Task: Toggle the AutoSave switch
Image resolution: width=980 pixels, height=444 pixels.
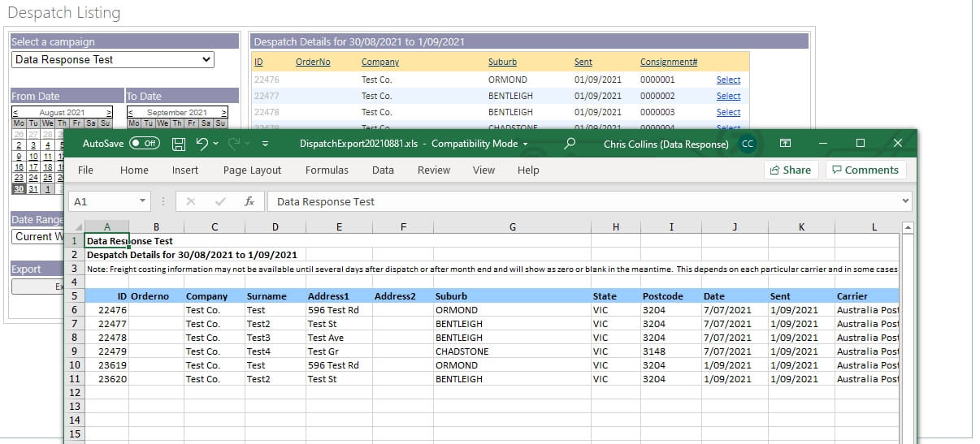Action: click(145, 144)
